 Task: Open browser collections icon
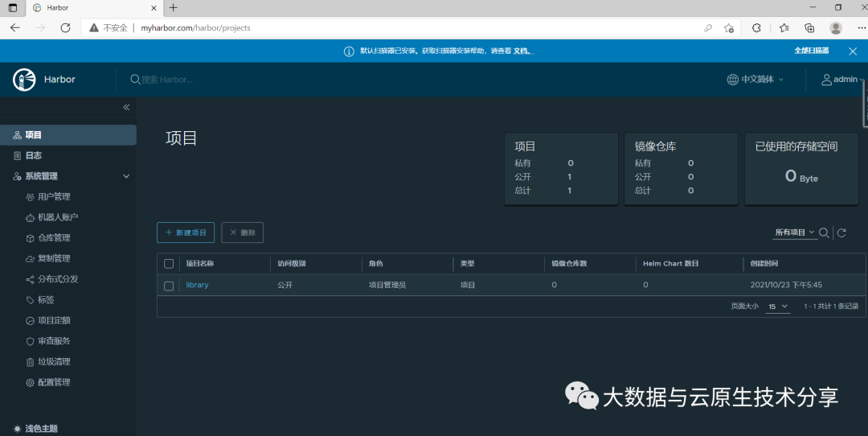coord(809,27)
